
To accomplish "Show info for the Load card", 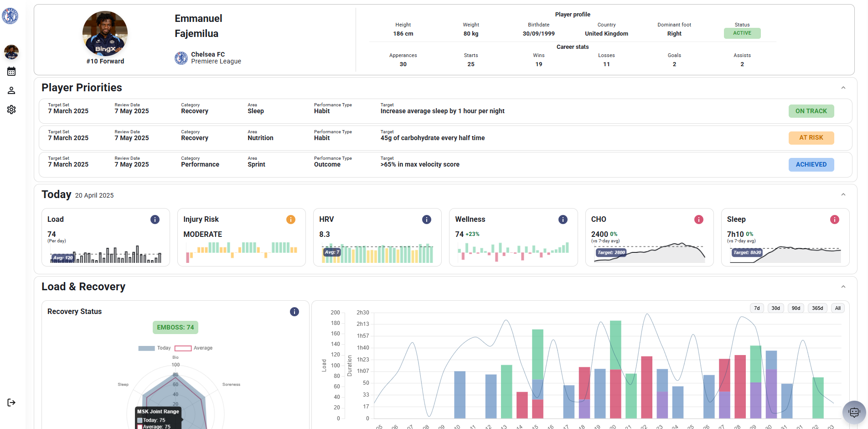I will tap(155, 220).
